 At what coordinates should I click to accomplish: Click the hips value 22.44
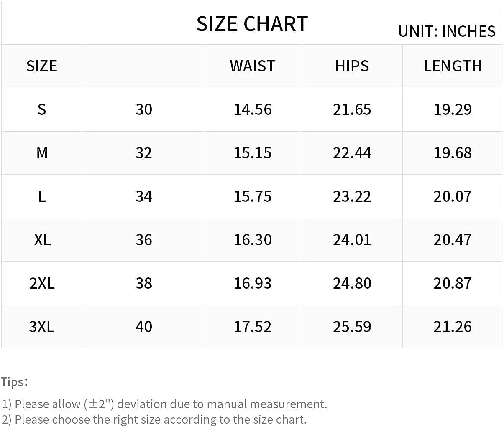(352, 153)
